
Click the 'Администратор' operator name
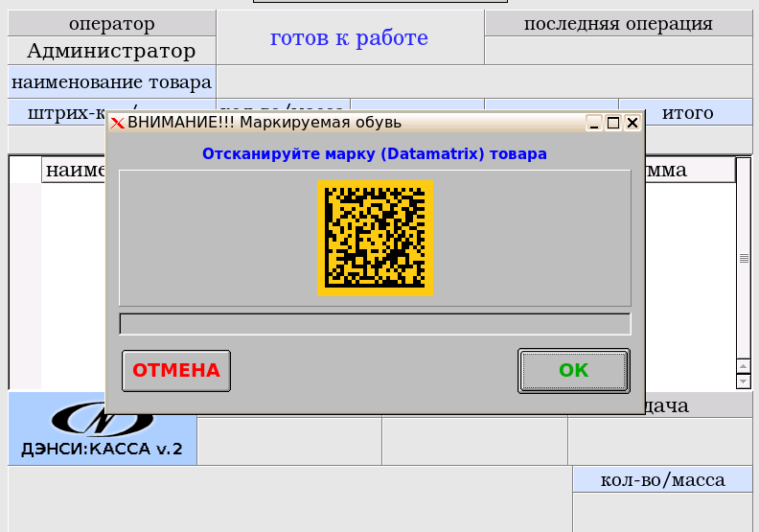click(x=111, y=51)
